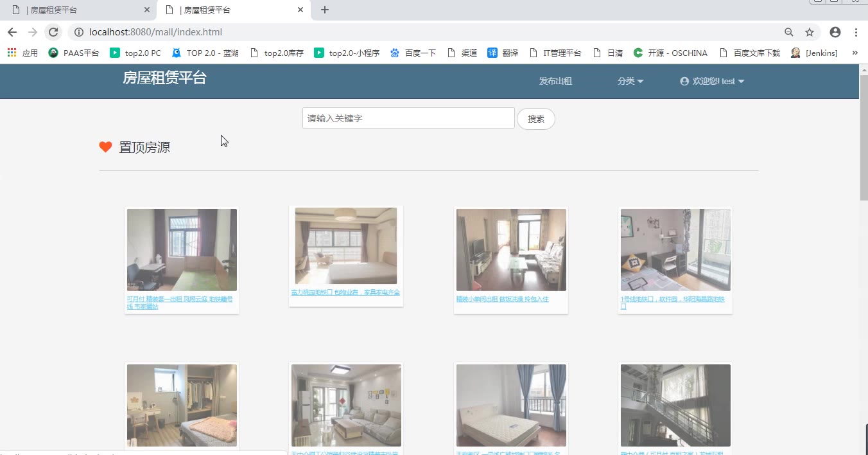Click the loft photo with staircase
The height and width of the screenshot is (455, 868).
675,406
